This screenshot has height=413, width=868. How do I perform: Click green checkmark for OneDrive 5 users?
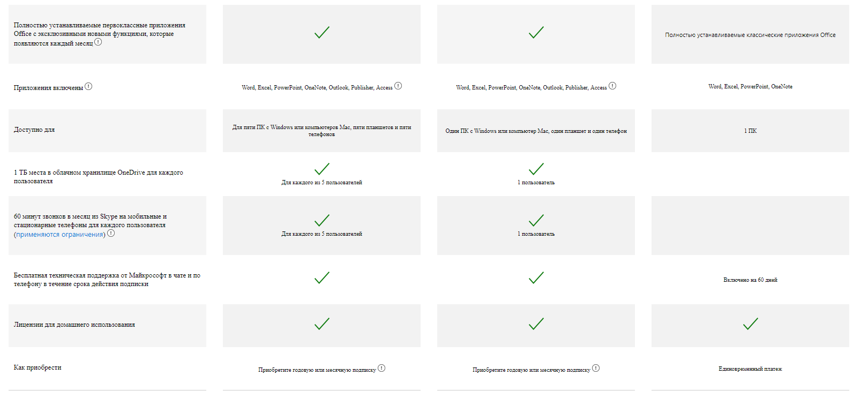[322, 169]
